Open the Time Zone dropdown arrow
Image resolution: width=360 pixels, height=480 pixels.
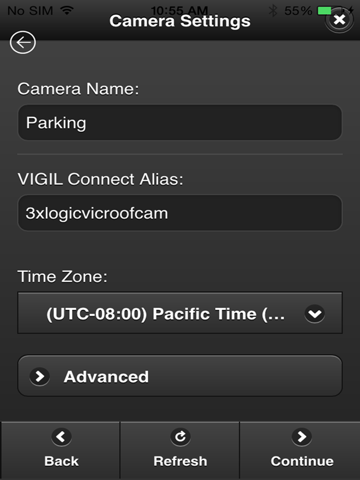pos(315,314)
